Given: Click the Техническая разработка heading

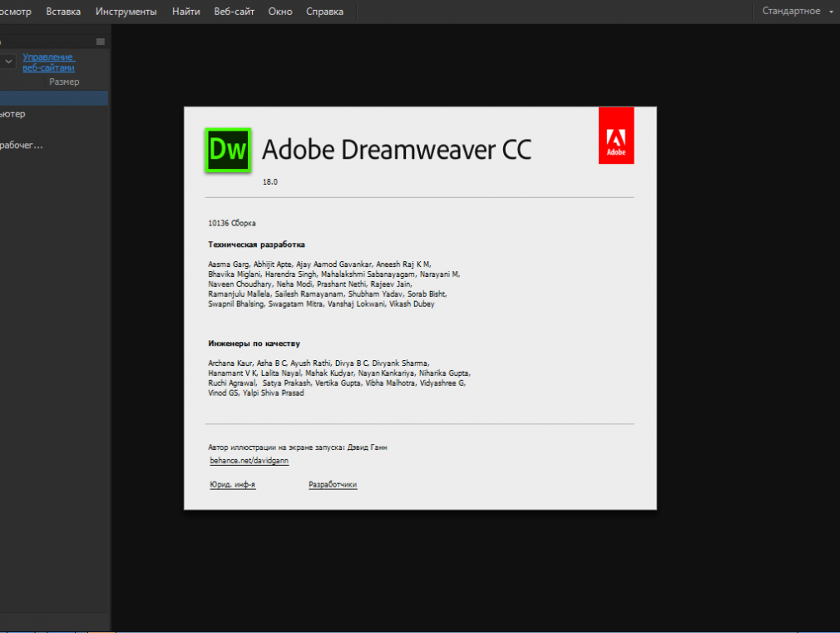Looking at the screenshot, I should [257, 245].
